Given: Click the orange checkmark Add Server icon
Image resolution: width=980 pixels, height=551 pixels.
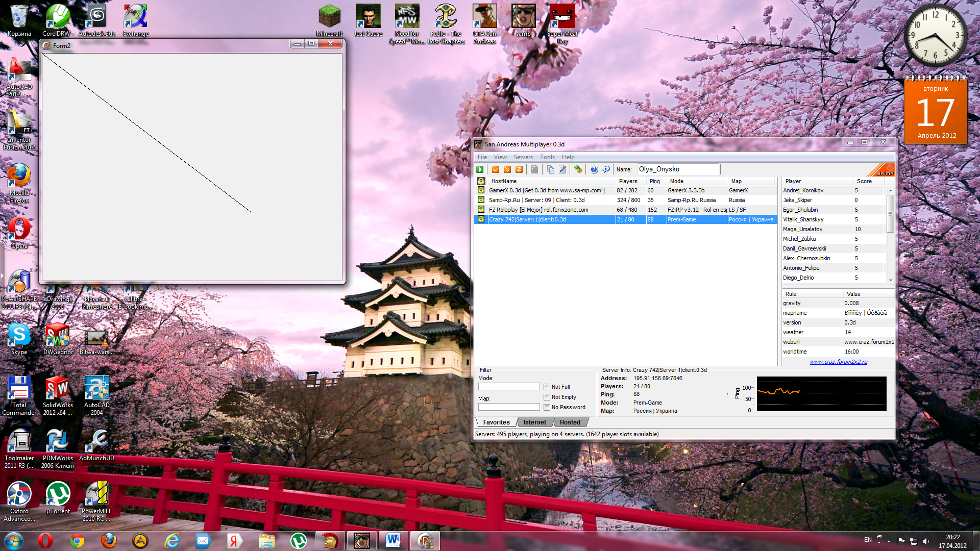Looking at the screenshot, I should [495, 169].
